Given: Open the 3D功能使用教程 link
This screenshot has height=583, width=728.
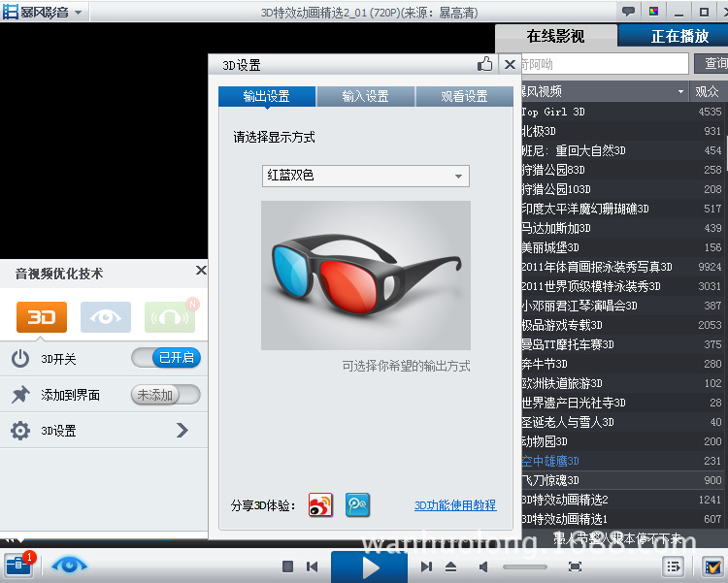Looking at the screenshot, I should (455, 505).
